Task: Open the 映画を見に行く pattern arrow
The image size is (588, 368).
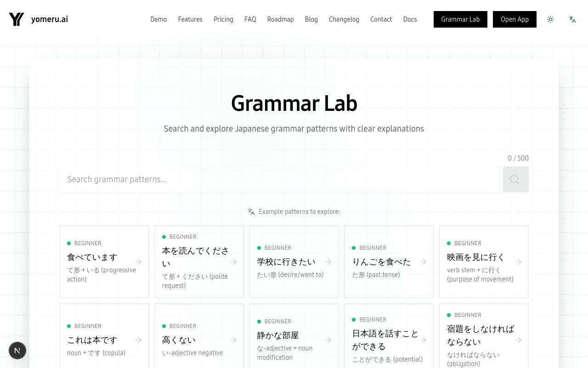Action: pyautogui.click(x=518, y=261)
